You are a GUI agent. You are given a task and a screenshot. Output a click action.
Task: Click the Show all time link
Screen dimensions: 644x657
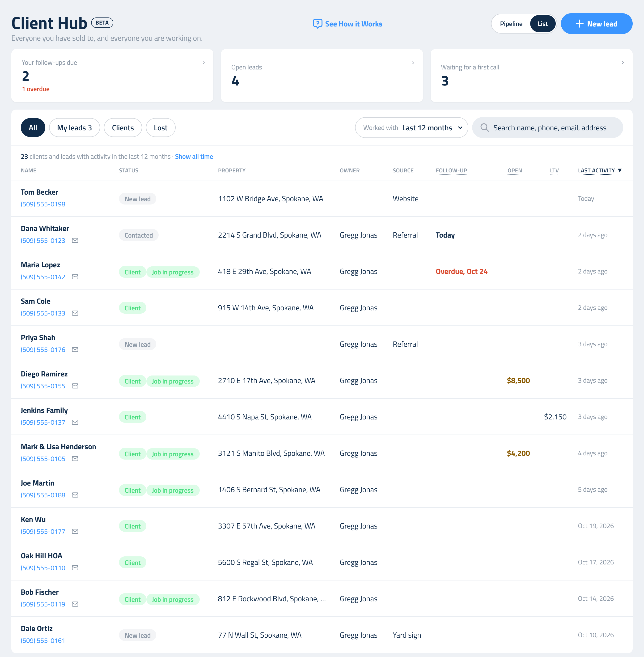(194, 157)
